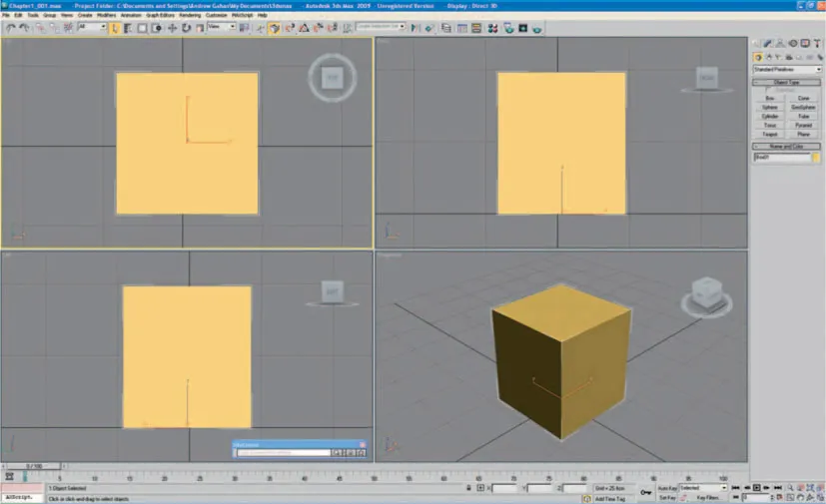
Task: Click the object color swatch
Action: 816,158
